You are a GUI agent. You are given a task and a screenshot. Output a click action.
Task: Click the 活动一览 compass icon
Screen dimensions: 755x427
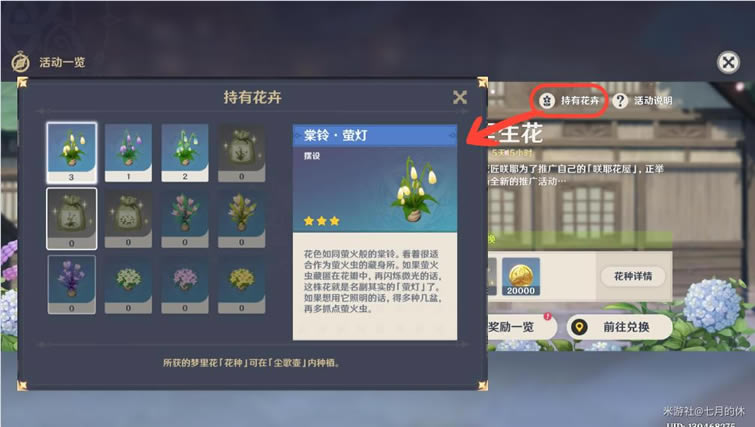[21, 63]
